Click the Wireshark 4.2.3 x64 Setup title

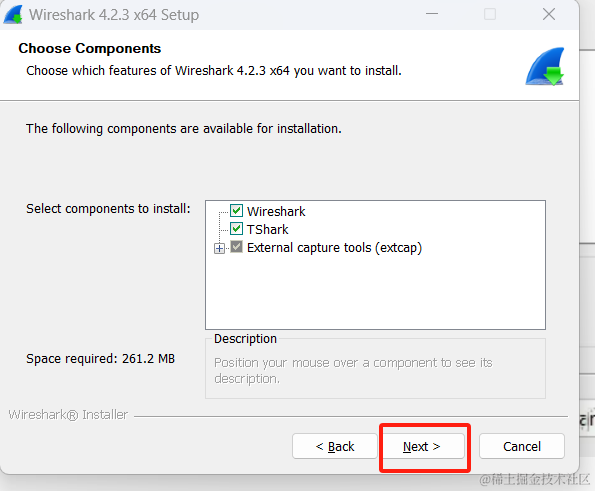pyautogui.click(x=114, y=15)
